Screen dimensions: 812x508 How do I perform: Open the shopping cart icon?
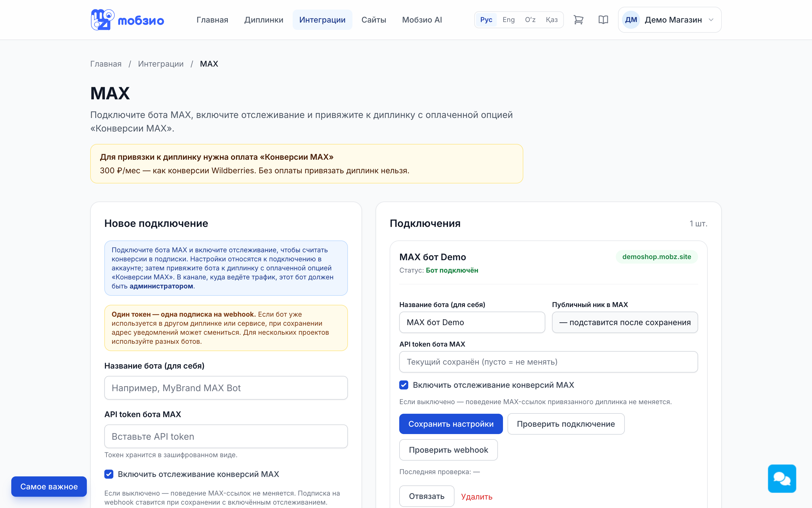click(x=578, y=20)
